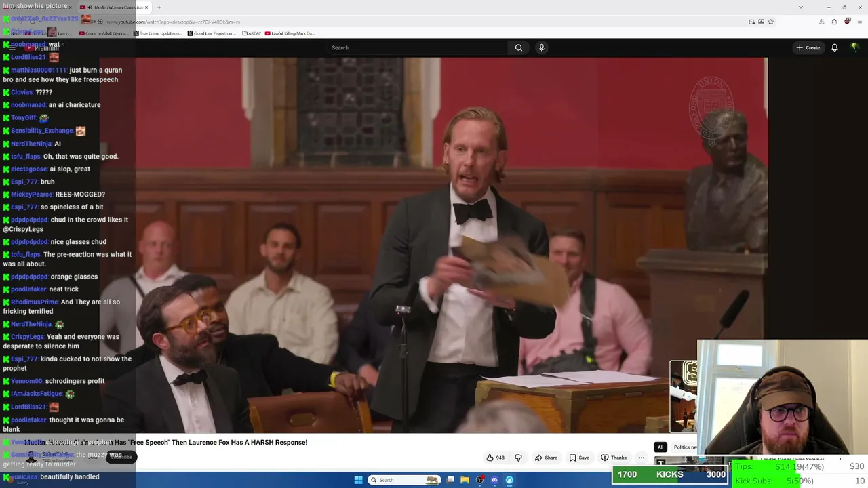Click chat username matthias00001111
This screenshot has width=868, height=488.
(x=39, y=70)
